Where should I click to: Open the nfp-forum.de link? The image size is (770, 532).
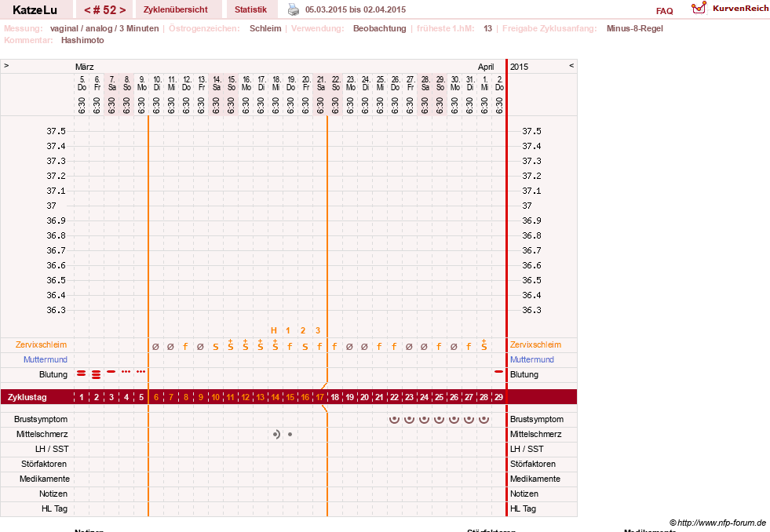pos(717,523)
